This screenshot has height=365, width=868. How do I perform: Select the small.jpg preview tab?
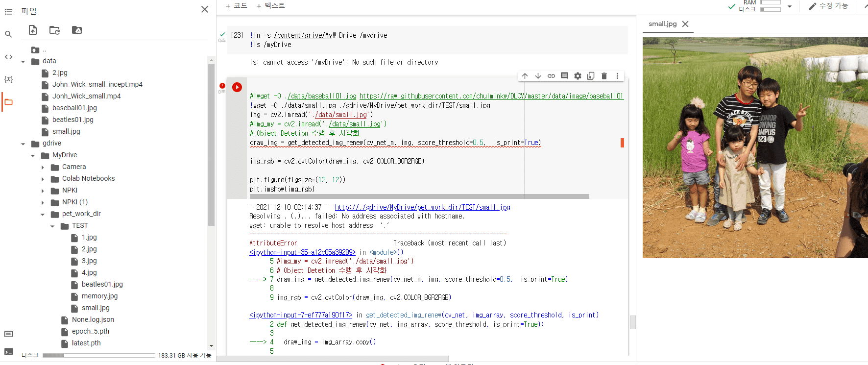pyautogui.click(x=662, y=24)
